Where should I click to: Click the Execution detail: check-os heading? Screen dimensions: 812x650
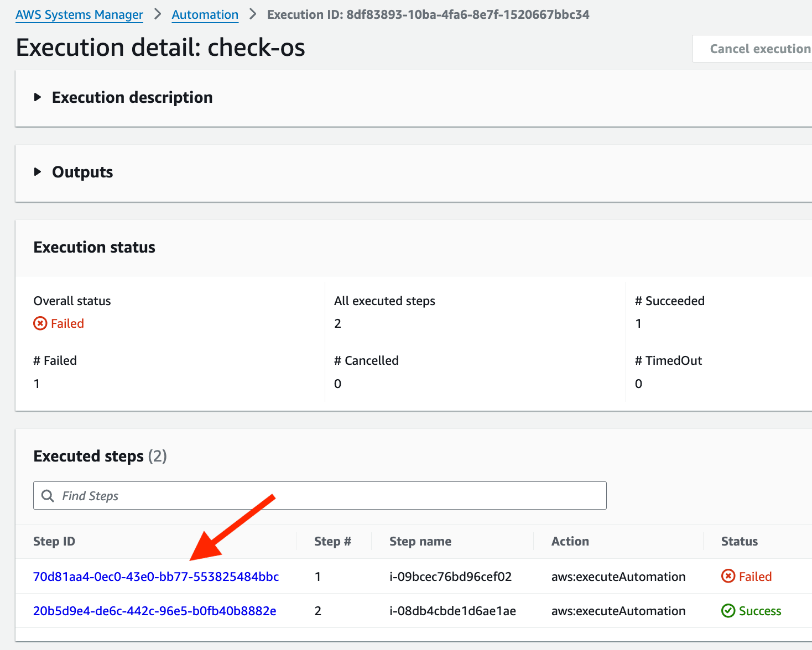160,48
